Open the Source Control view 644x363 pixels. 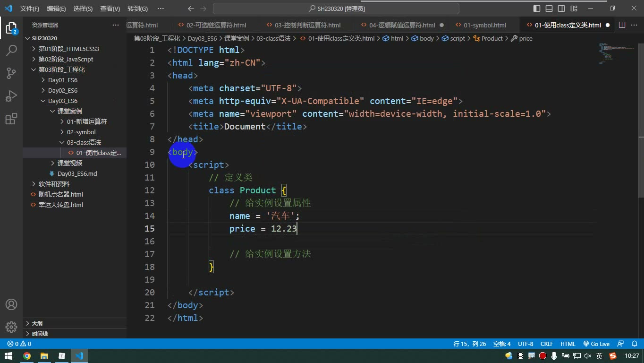point(11,73)
